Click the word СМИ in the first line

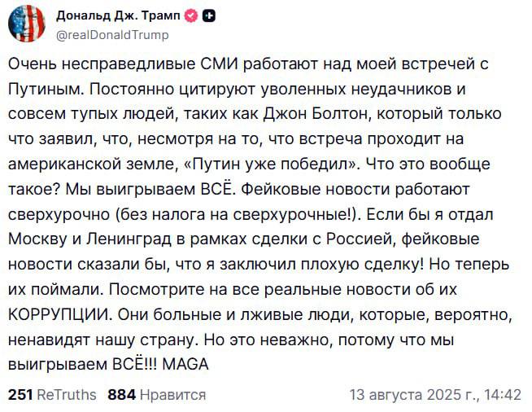click(220, 64)
